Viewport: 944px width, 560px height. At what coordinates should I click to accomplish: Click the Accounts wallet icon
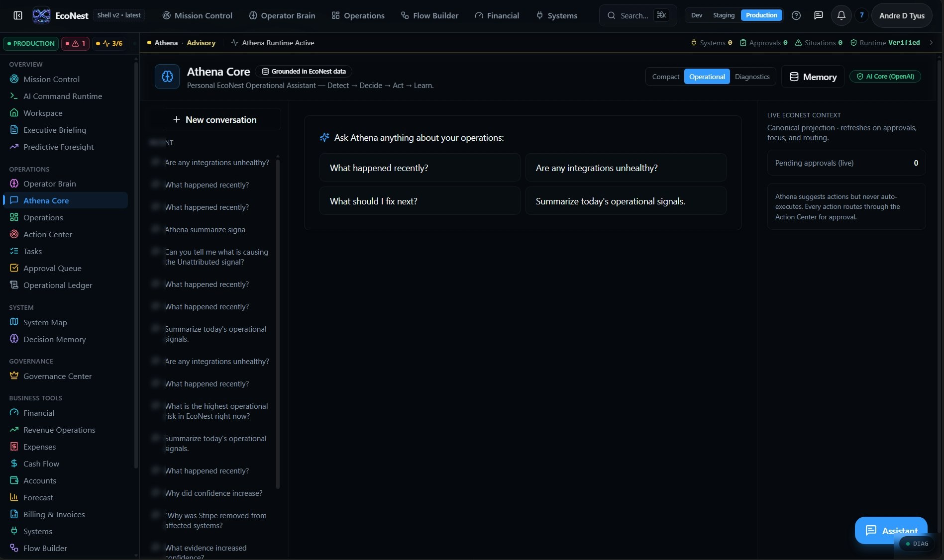pos(14,480)
